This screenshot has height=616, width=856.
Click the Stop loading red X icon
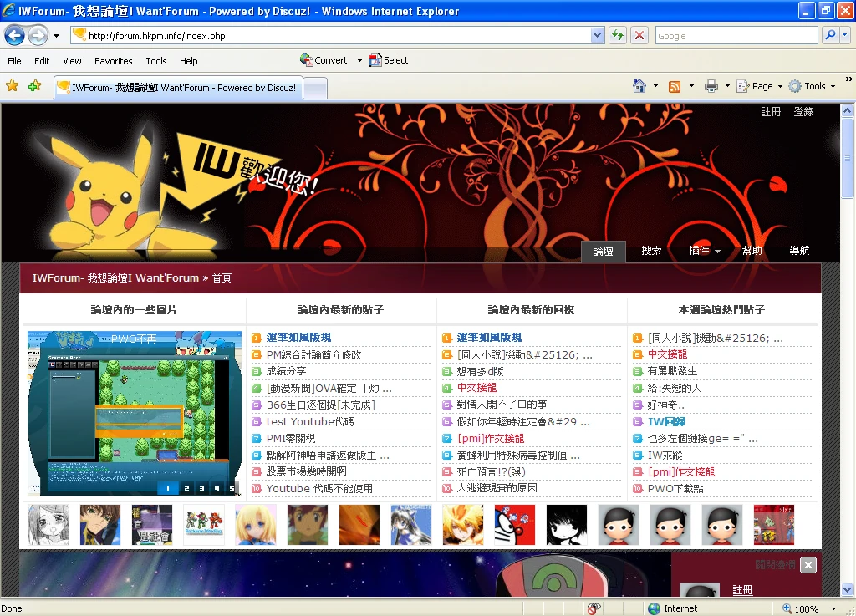tap(639, 35)
